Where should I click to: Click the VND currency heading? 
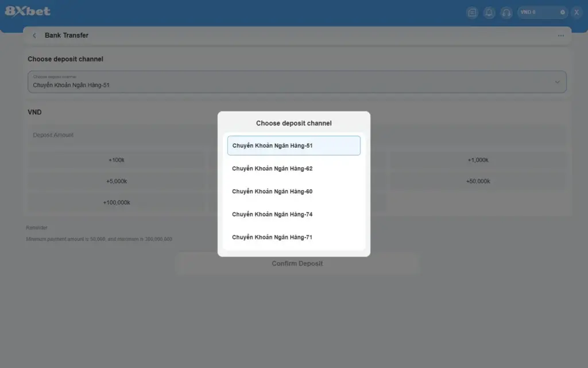tap(34, 112)
